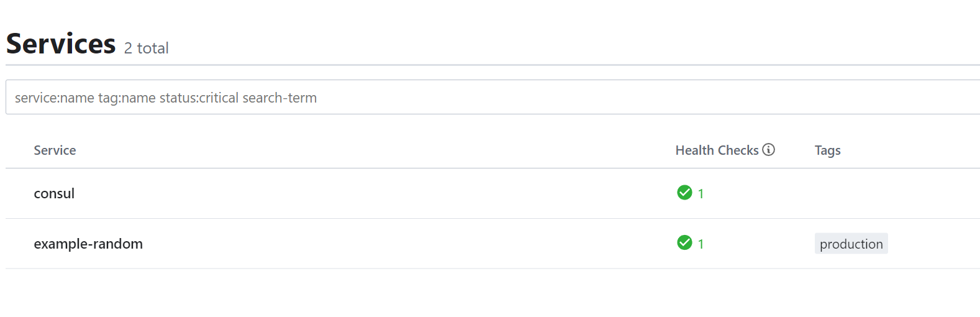Click the blank area below the services table
980x317 pixels.
492,293
